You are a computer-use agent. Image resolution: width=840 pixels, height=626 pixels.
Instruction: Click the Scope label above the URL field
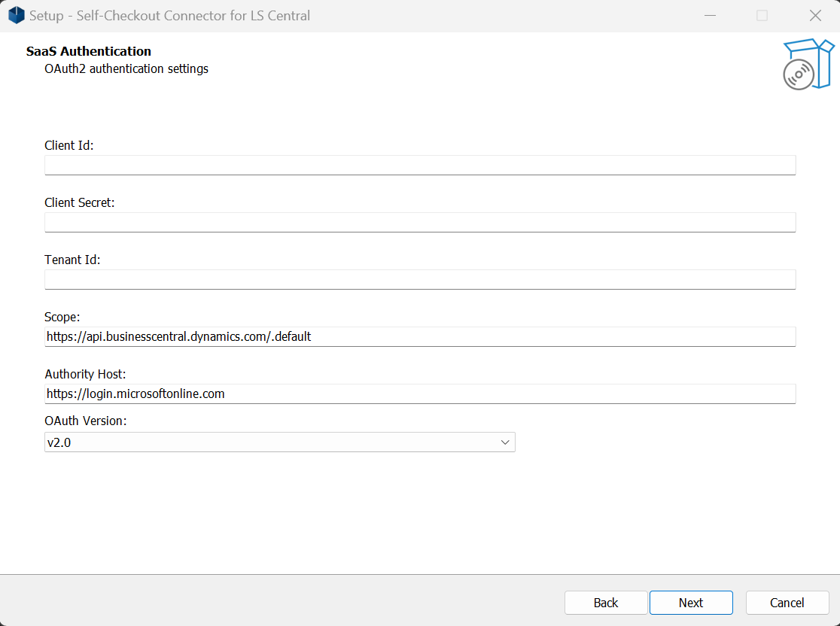pos(62,317)
